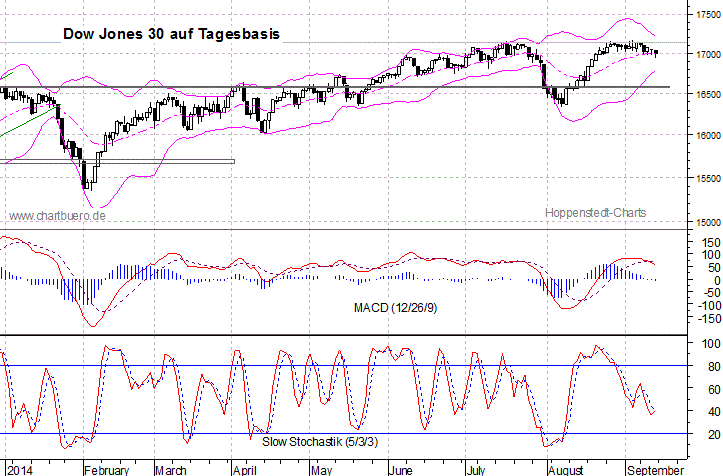Screen dimensions: 723x476
Task: Click the May month label
Action: click(x=321, y=470)
